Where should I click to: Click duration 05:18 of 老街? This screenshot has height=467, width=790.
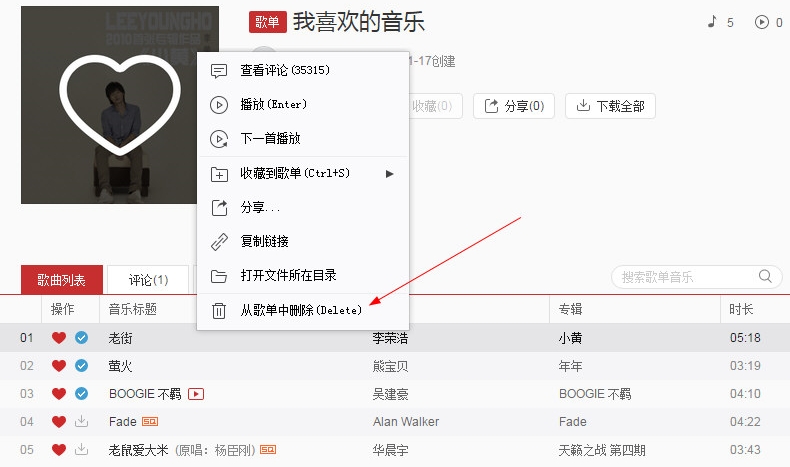pos(745,338)
